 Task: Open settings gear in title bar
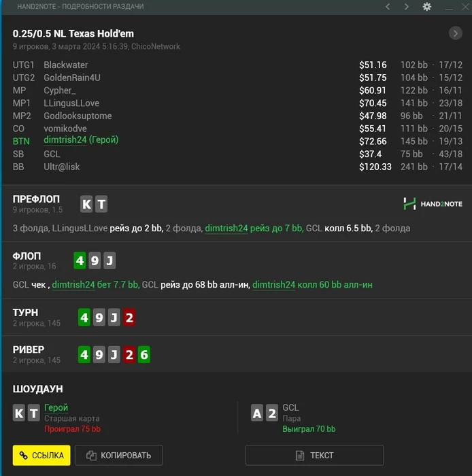tap(427, 7)
